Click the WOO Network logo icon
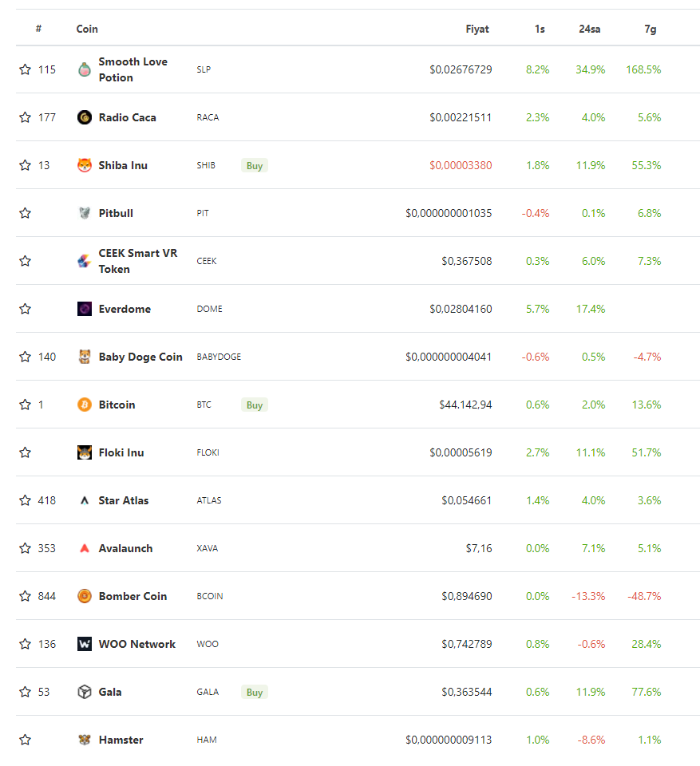The height and width of the screenshot is (766, 700). pos(85,644)
